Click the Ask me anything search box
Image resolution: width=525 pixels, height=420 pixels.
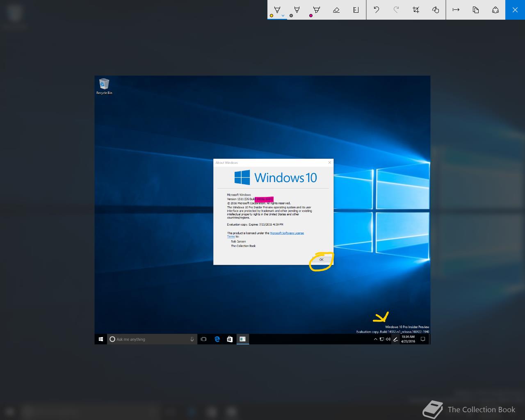pos(152,339)
